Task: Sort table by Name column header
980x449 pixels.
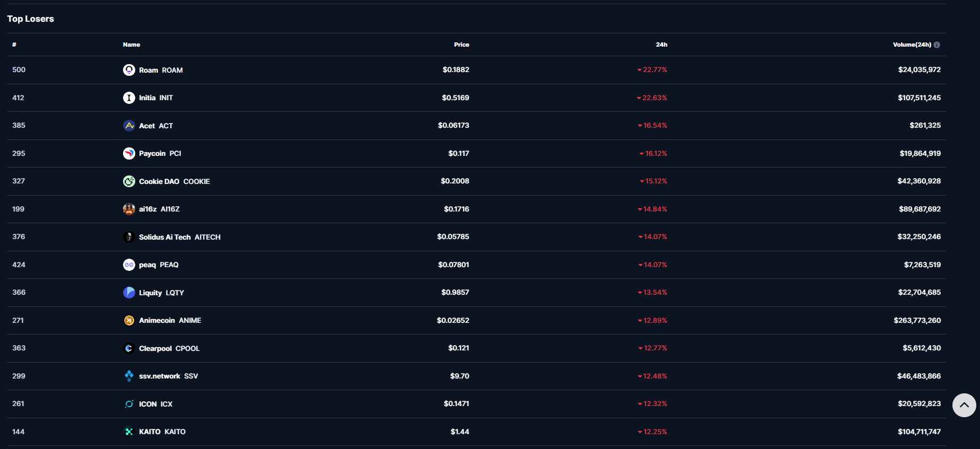Action: (132, 45)
